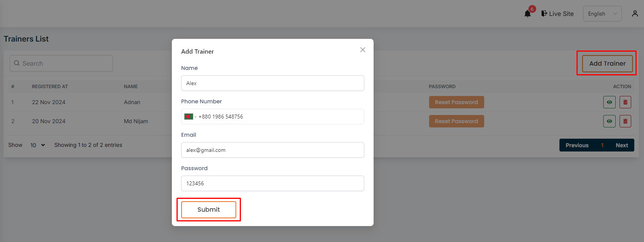Image resolution: width=644 pixels, height=242 pixels.
Task: Close the Add Trainer dialog
Action: [x=362, y=50]
